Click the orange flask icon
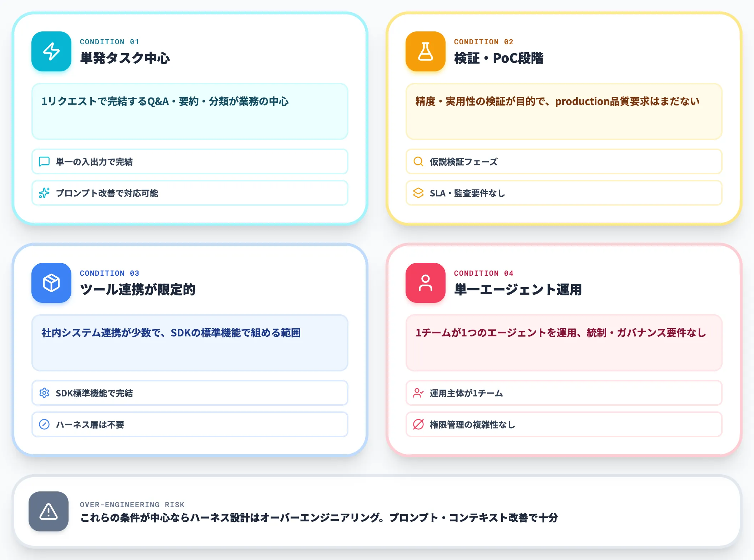Screen dimensions: 754x560 click(x=426, y=51)
